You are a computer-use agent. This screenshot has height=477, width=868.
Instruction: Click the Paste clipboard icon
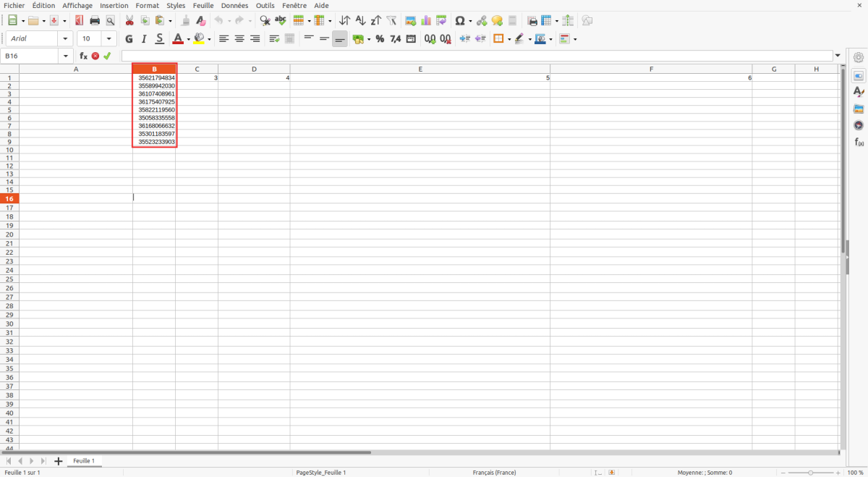pyautogui.click(x=160, y=21)
